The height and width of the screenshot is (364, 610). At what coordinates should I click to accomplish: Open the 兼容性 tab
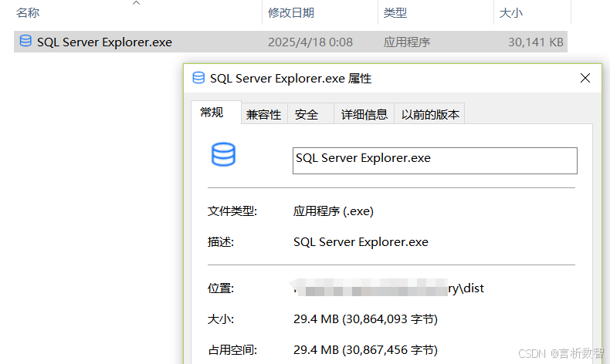click(264, 114)
